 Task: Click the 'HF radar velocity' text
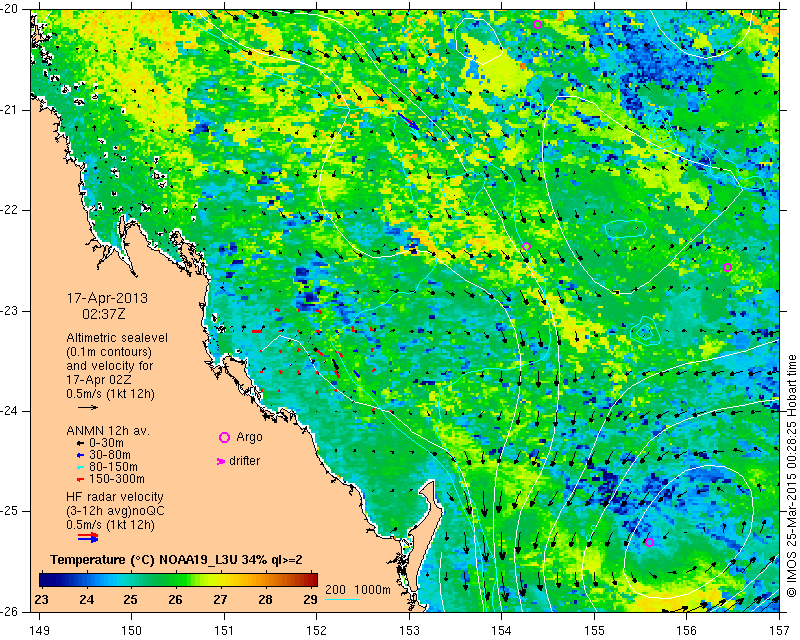pos(115,497)
